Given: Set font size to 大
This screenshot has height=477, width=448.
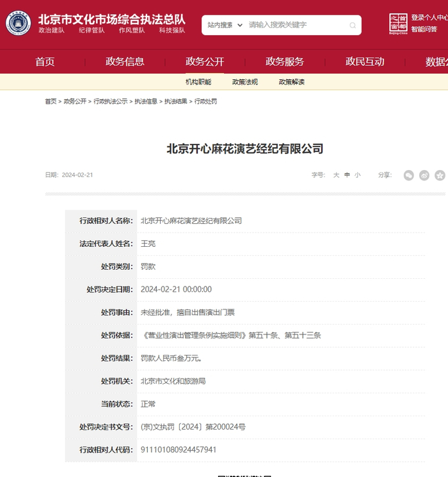Looking at the screenshot, I should point(336,175).
